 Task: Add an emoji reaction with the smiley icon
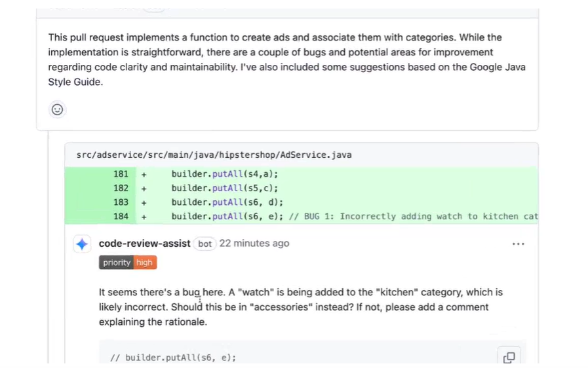click(57, 109)
